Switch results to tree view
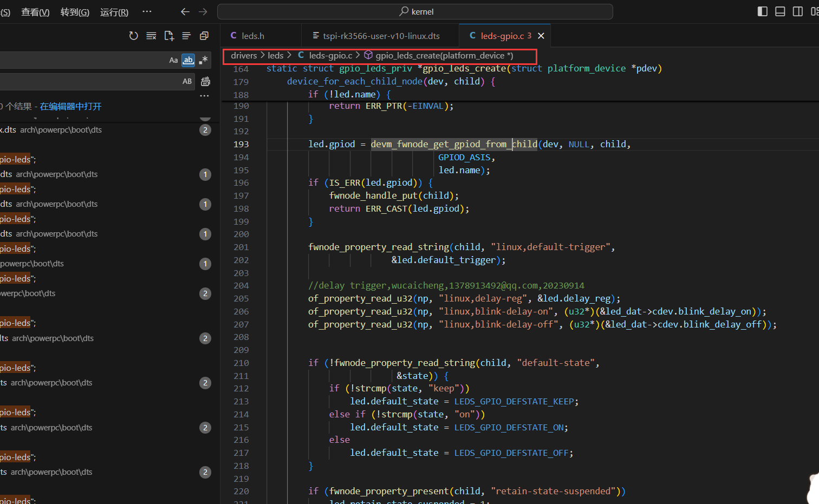The height and width of the screenshot is (504, 819). coord(186,36)
